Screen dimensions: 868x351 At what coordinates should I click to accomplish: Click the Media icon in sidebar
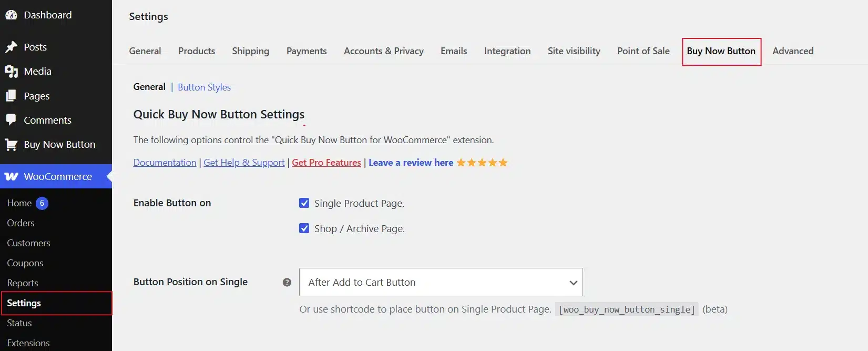pyautogui.click(x=11, y=72)
